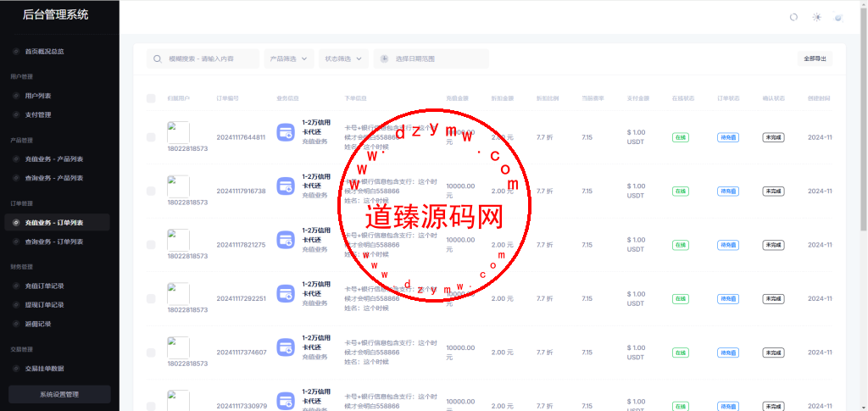This screenshot has height=411, width=868.
Task: Click product icon for order 20241117292251
Action: click(x=286, y=294)
